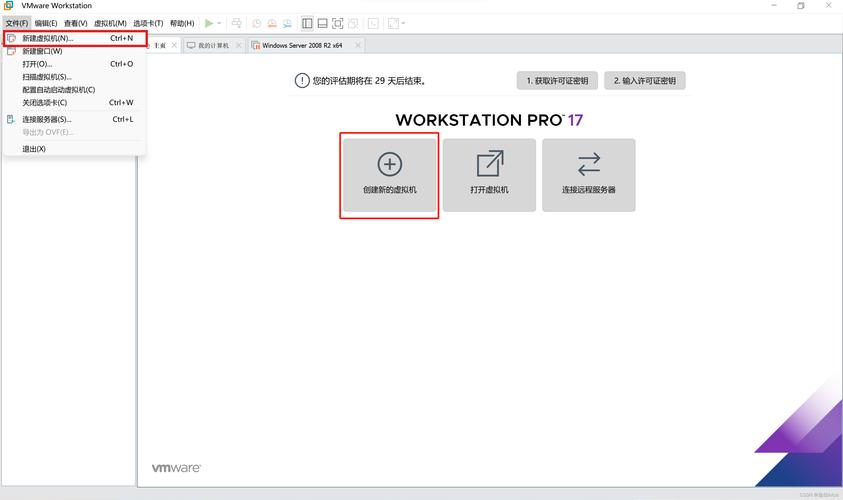Choose 连接服务器(S)... menu entry
Screen dimensions: 843x500
(x=75, y=119)
